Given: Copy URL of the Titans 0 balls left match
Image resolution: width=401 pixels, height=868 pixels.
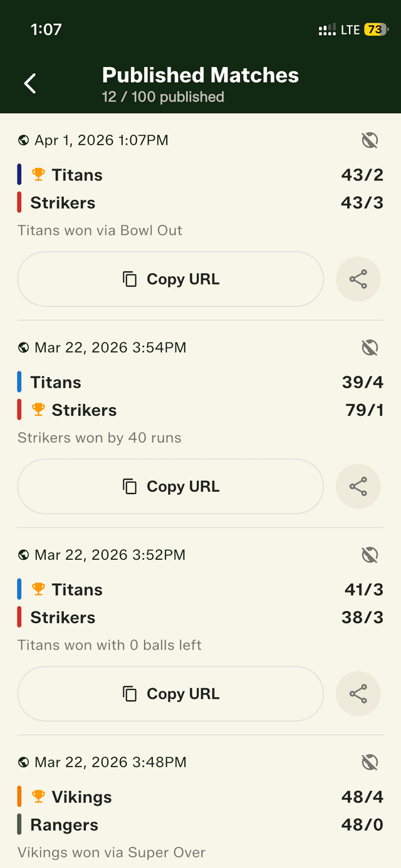Looking at the screenshot, I should click(x=170, y=693).
